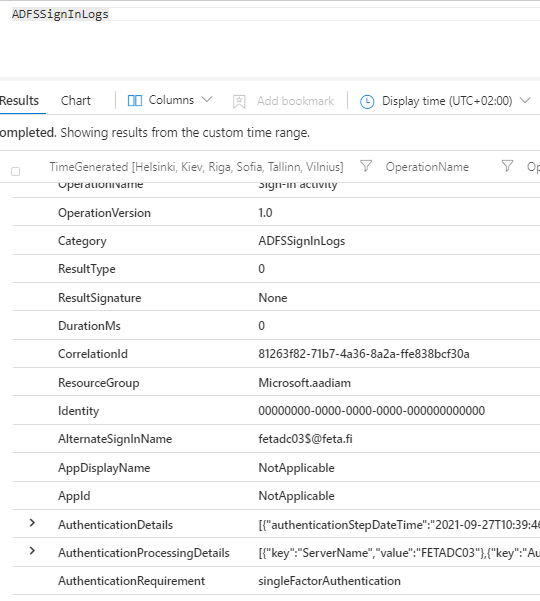Select the fetadc03$@feta.fi value

[305, 439]
